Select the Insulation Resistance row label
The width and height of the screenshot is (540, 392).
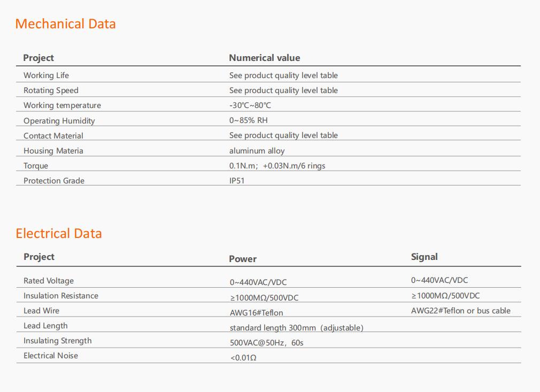coord(61,296)
